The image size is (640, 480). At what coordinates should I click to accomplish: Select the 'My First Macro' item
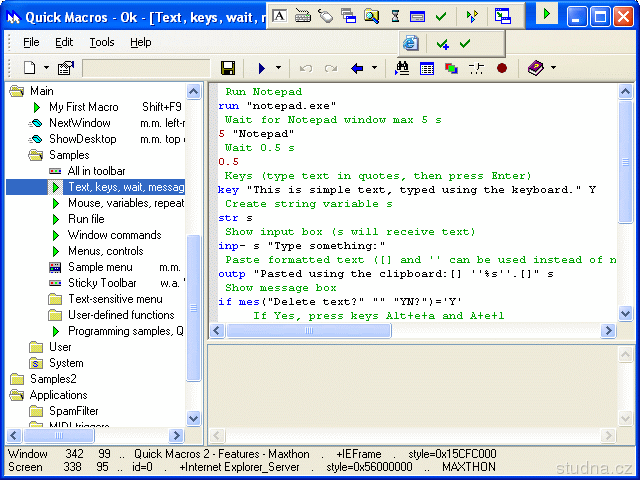[83, 107]
